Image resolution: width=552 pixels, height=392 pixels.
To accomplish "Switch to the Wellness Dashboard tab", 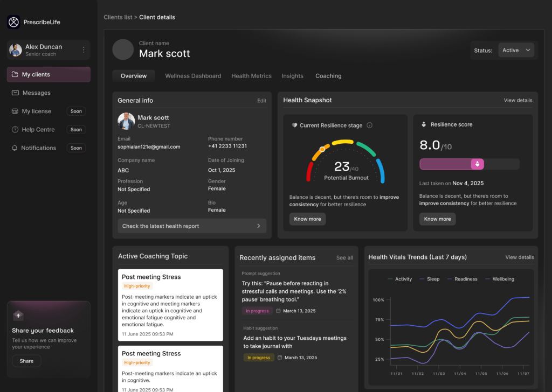I will (x=193, y=76).
